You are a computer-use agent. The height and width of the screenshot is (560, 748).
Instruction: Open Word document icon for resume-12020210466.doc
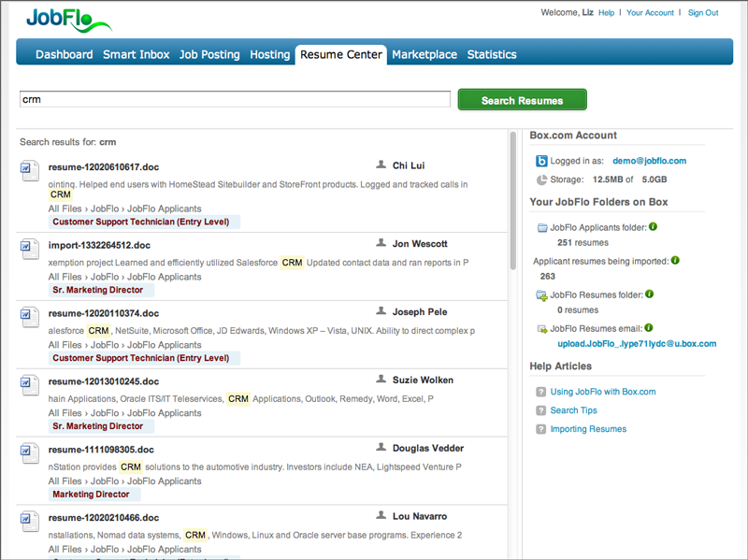[30, 522]
